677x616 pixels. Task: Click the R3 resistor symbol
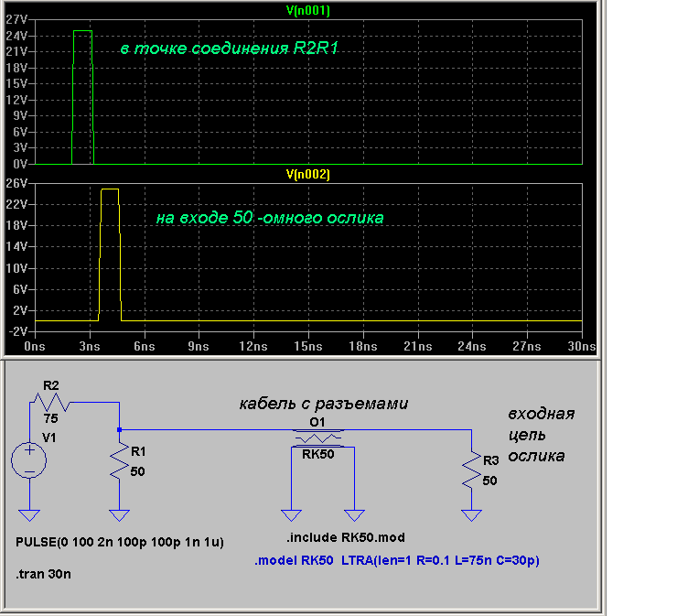coord(471,470)
